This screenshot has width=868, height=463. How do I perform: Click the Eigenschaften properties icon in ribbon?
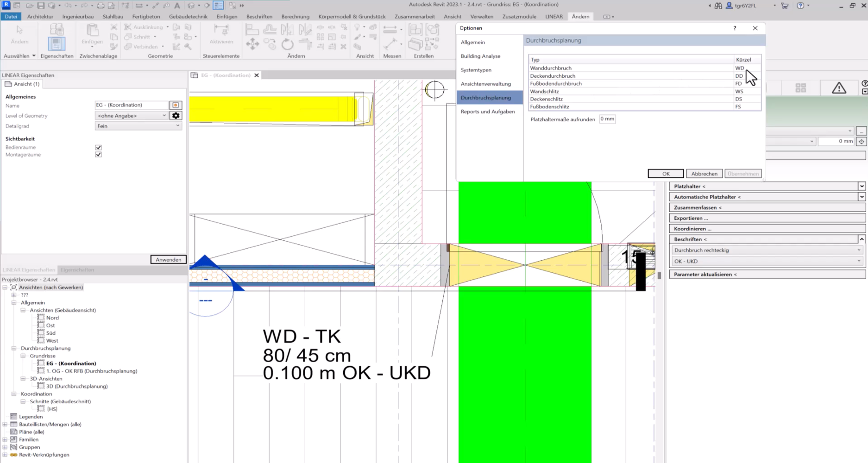tap(57, 44)
